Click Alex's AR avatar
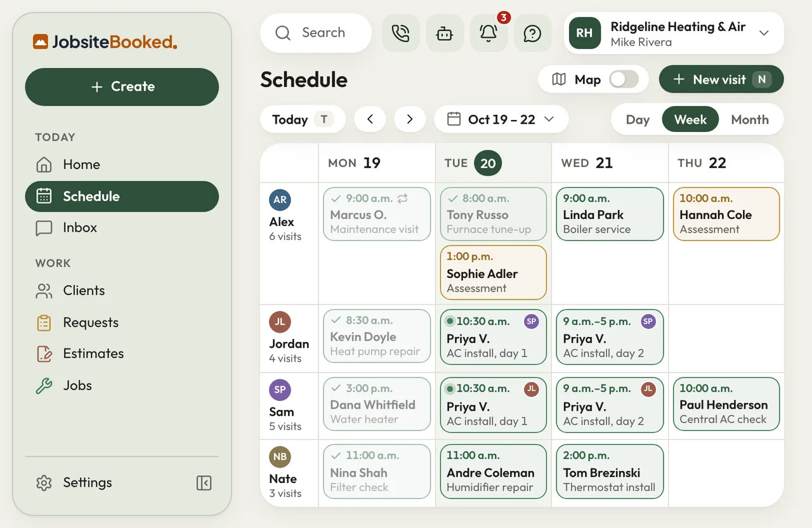 (x=280, y=199)
